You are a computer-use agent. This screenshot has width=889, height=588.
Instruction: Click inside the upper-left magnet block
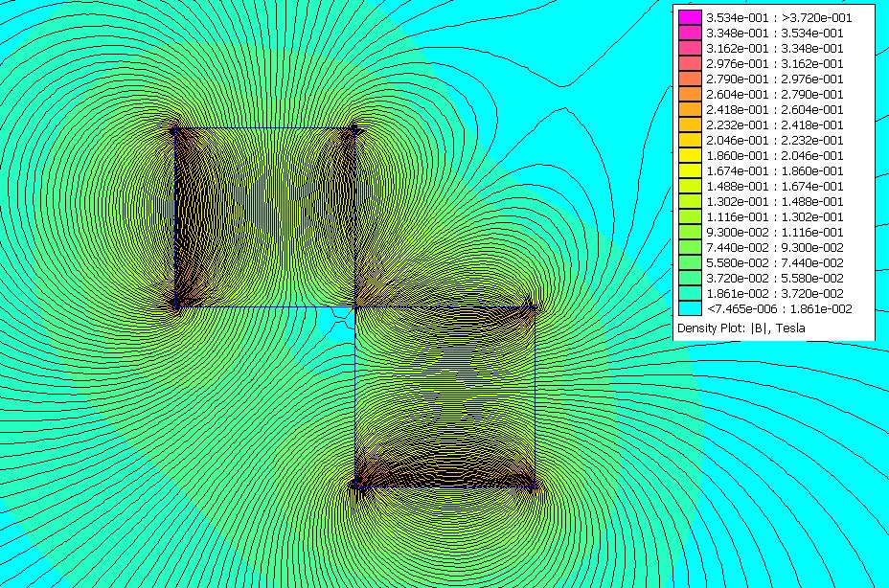point(265,217)
